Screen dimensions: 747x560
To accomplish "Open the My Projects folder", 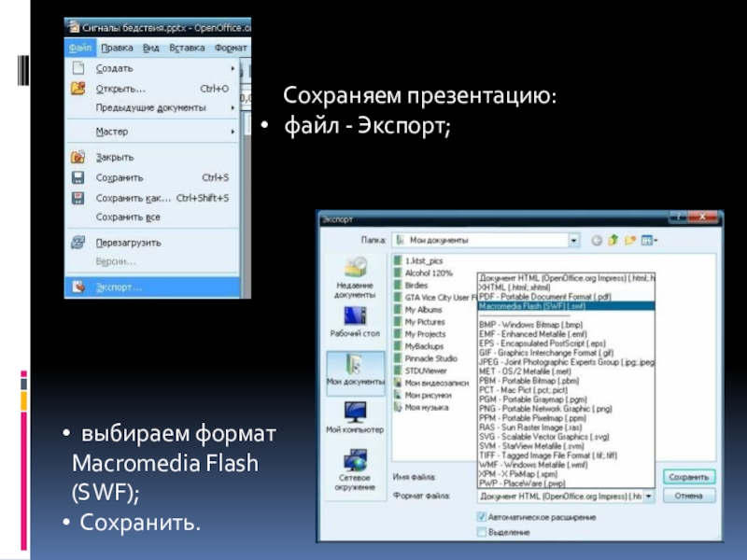I will point(419,334).
